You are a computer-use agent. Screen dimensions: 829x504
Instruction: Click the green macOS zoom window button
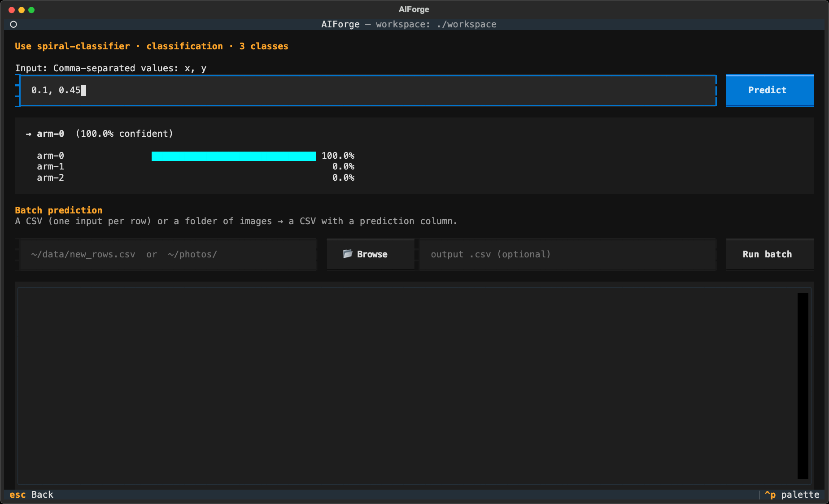point(31,10)
